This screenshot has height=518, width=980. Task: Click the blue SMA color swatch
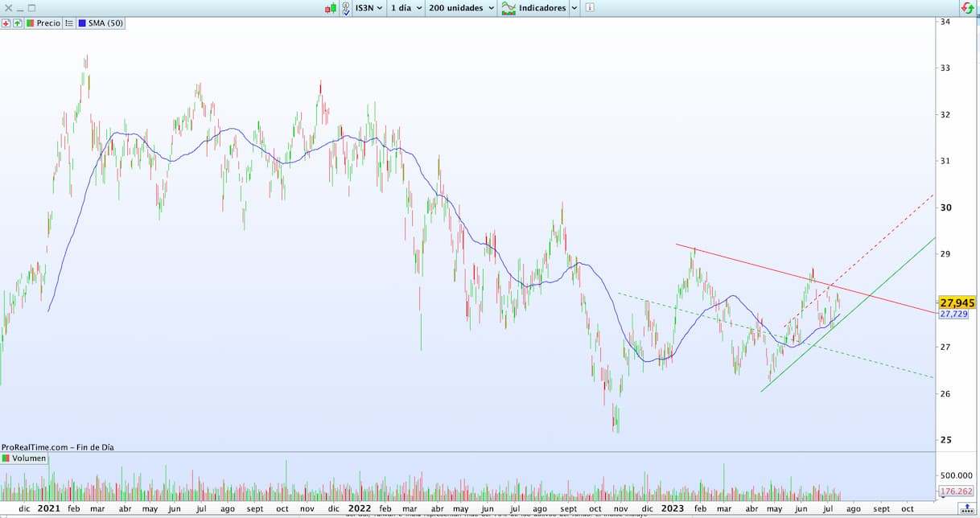(x=81, y=23)
